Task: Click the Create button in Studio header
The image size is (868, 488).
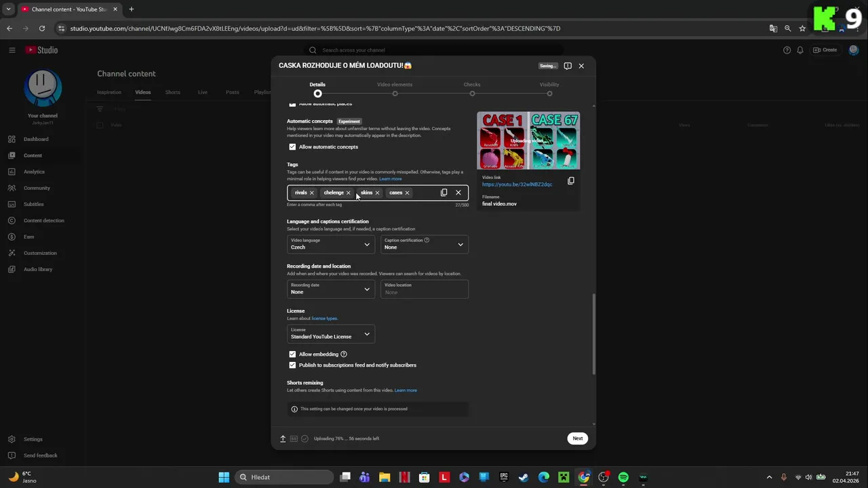Action: (825, 50)
